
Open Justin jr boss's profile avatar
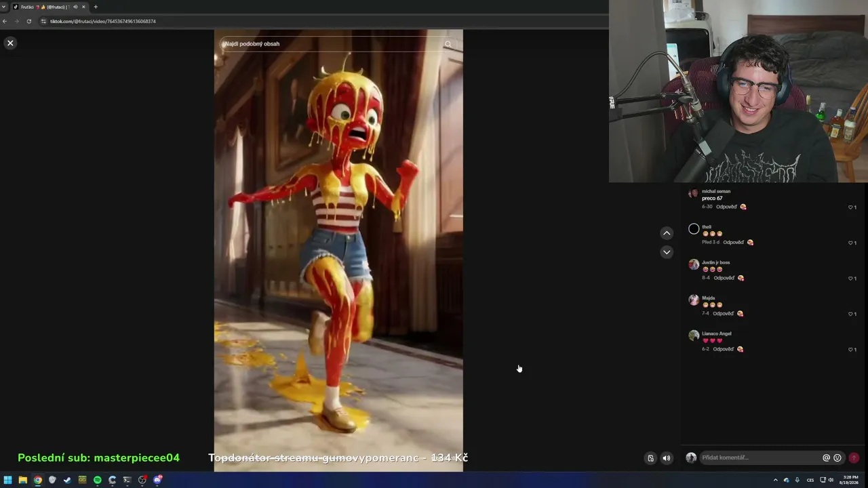pos(694,264)
